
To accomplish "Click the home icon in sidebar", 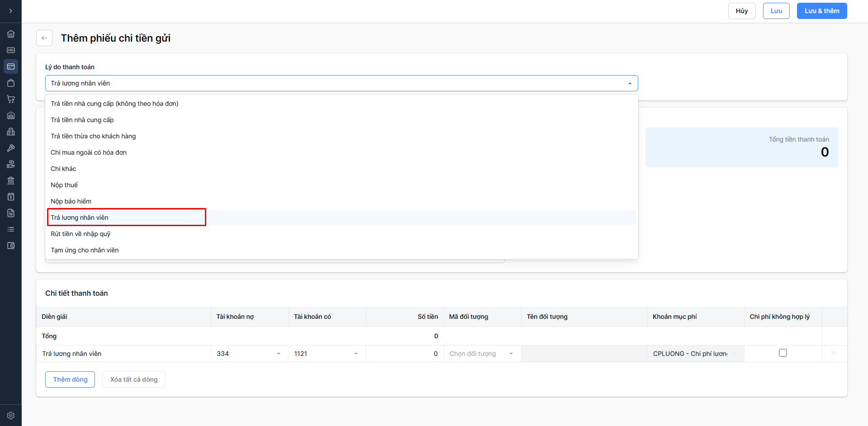I will click(x=11, y=34).
